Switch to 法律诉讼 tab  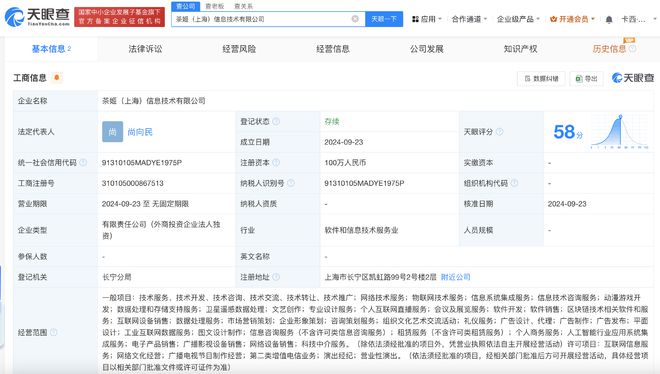click(145, 49)
